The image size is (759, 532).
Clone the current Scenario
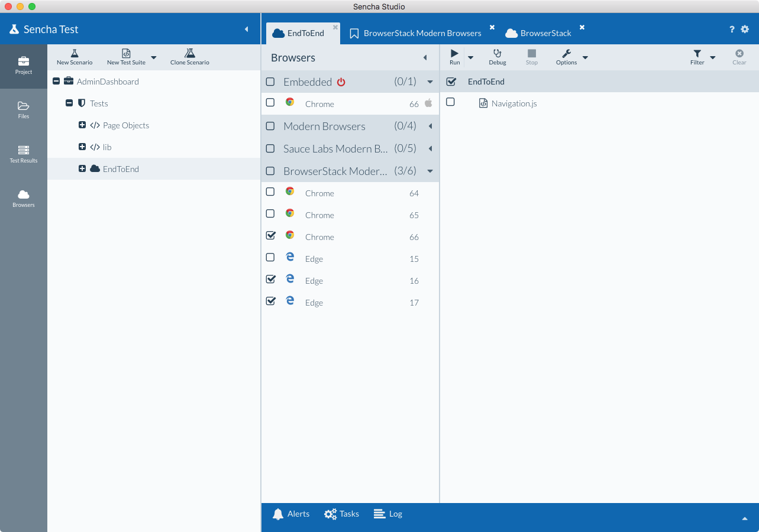189,57
